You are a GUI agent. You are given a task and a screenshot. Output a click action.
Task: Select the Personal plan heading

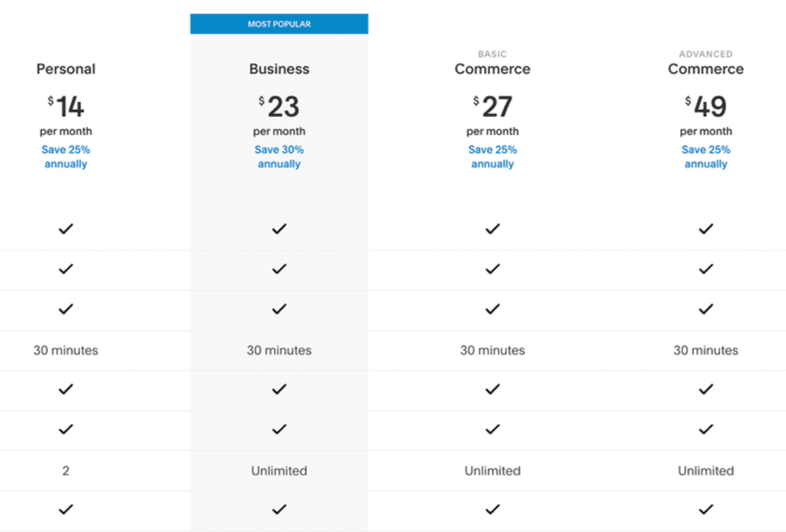point(65,69)
